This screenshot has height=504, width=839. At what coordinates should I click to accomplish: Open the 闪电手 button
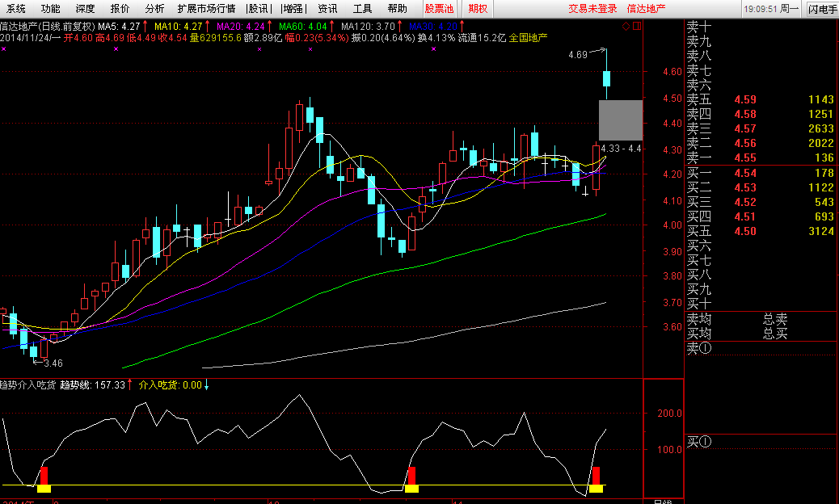(x=822, y=9)
